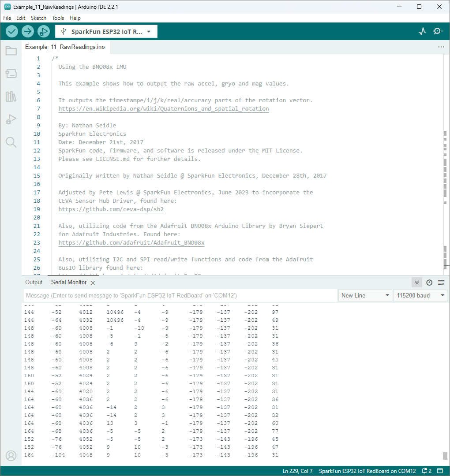Open the Wikipedia quaternions link

(x=164, y=109)
